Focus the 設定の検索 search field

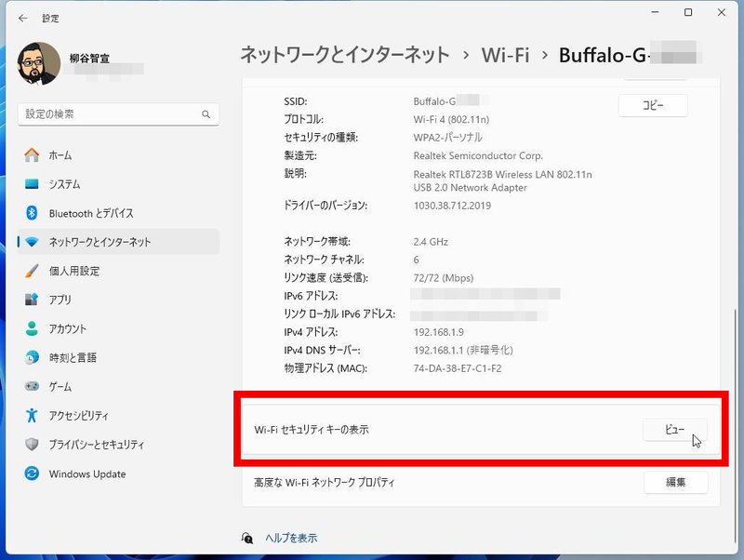tap(118, 114)
